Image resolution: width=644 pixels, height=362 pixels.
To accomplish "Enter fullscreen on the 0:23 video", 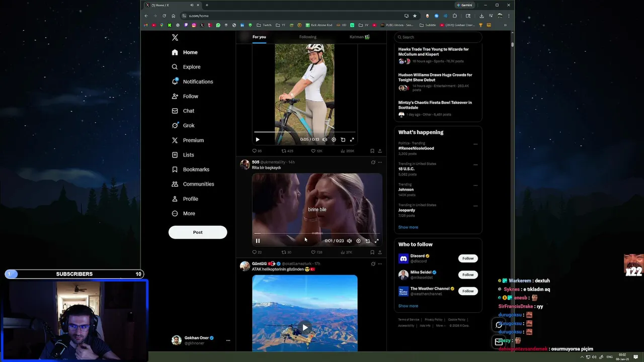I will pos(376,241).
